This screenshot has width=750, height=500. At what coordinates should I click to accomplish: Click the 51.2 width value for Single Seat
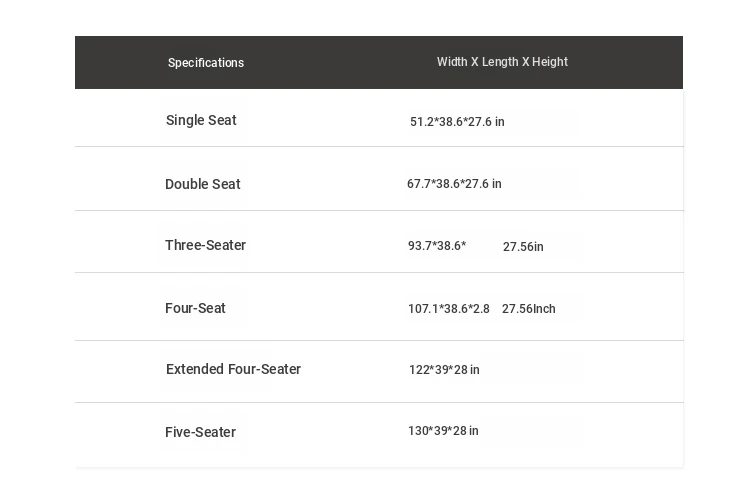421,122
